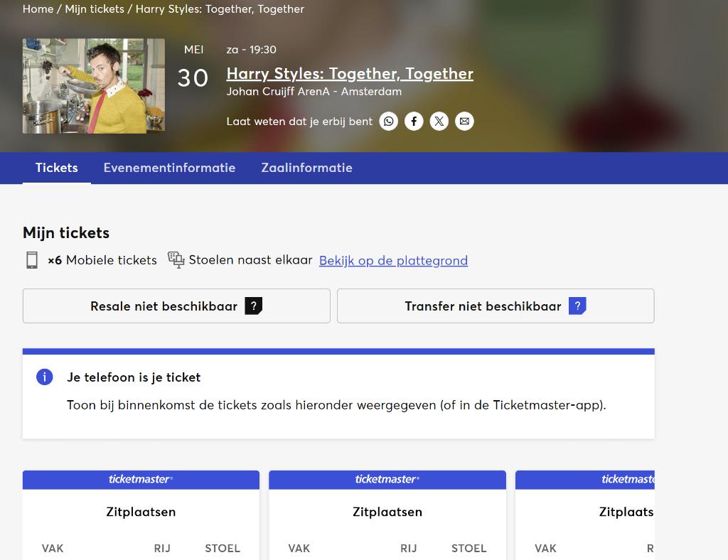
Task: Click the blue info circle icon
Action: point(45,377)
